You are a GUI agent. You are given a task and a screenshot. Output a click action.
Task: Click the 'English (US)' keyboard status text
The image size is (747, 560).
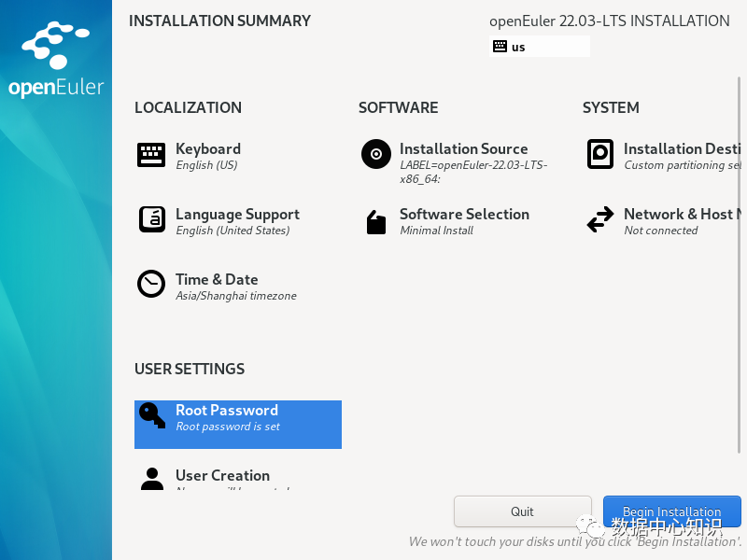(x=206, y=165)
